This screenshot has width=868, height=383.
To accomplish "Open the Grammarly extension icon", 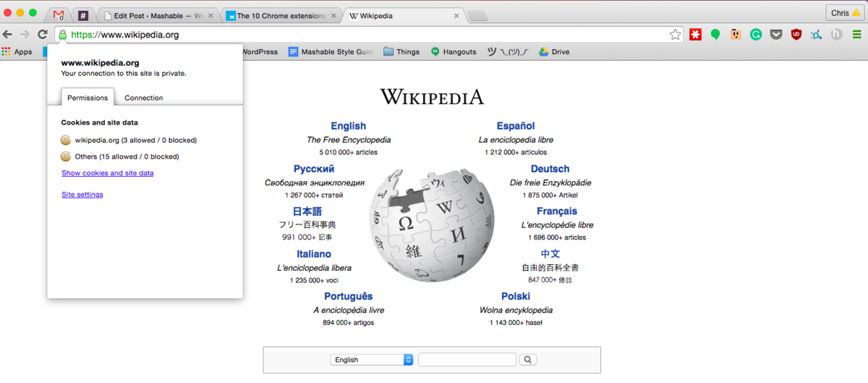I will (x=755, y=34).
